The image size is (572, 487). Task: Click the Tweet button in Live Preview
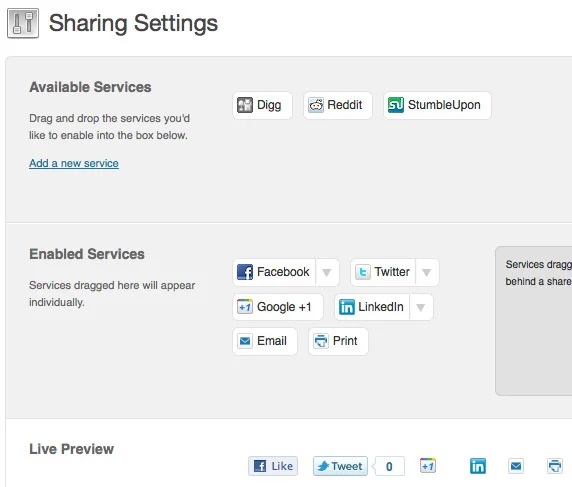pyautogui.click(x=340, y=466)
